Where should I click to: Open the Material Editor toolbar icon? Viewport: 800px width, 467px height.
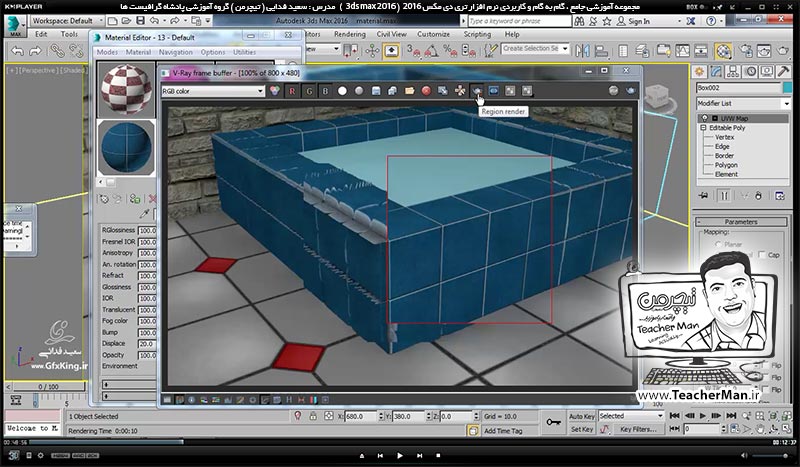click(723, 50)
